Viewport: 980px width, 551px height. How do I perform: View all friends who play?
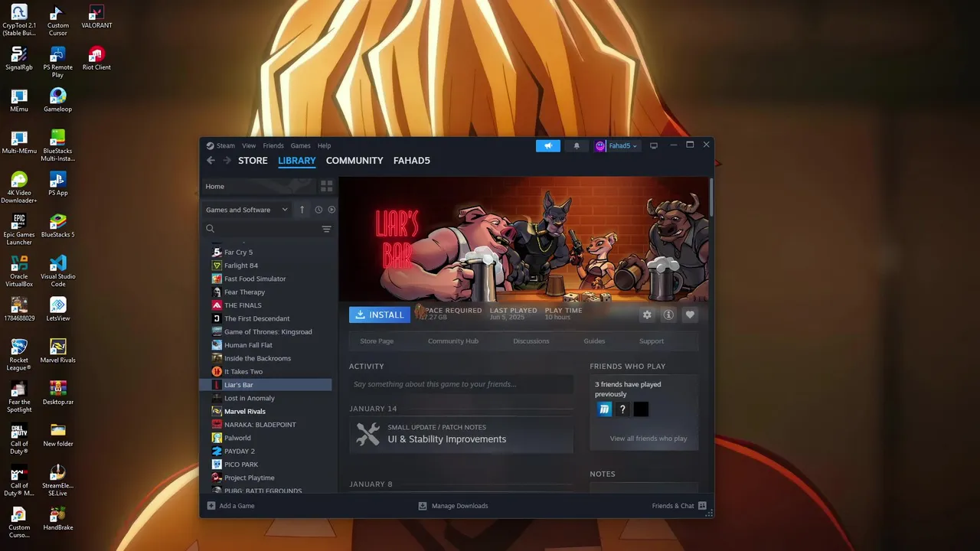(648, 439)
